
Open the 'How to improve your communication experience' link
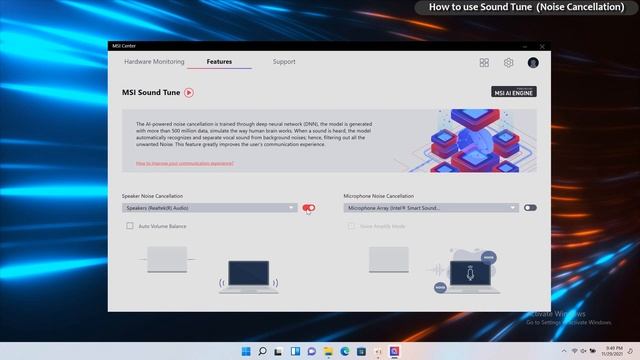[184, 163]
